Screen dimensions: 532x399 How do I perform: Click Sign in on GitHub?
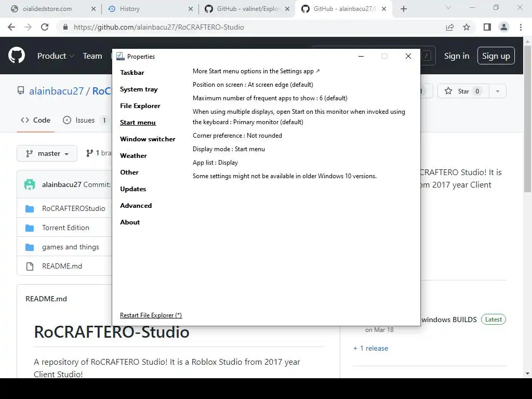(457, 56)
